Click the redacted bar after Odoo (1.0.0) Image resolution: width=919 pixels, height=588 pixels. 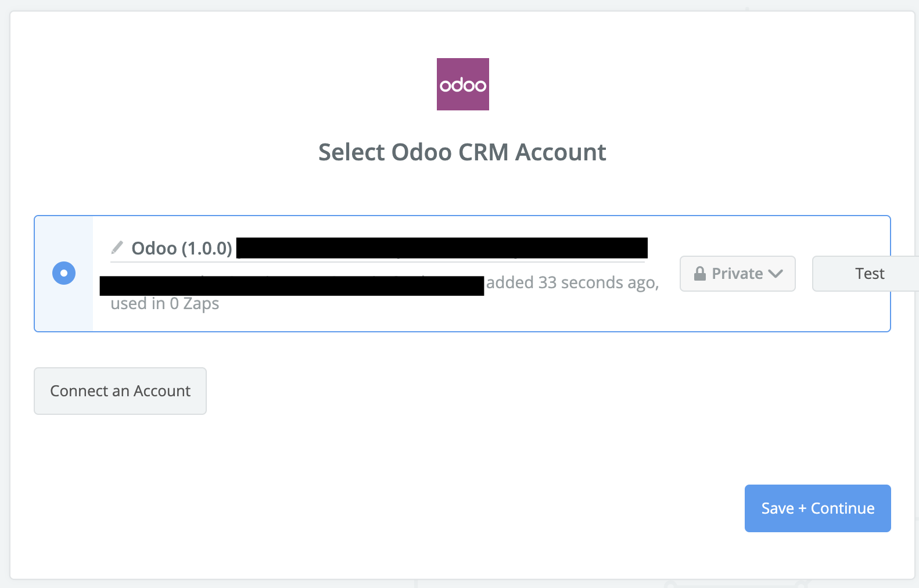pyautogui.click(x=441, y=248)
